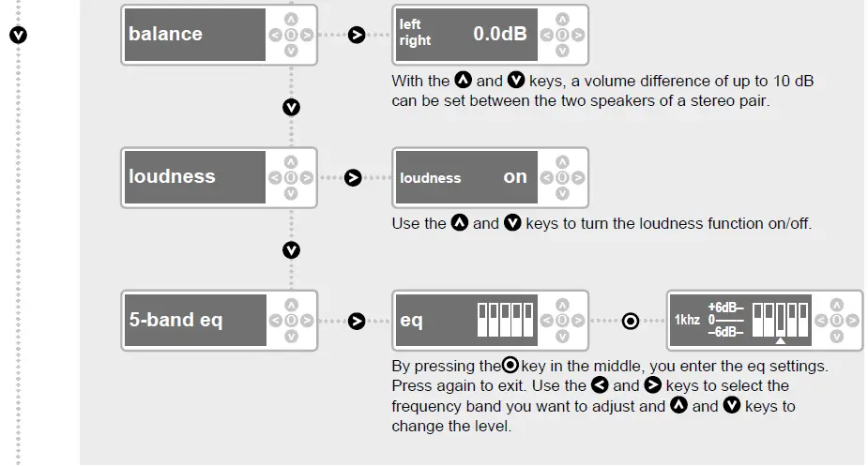Click the right arrow after 5-band eq box

coord(357,322)
